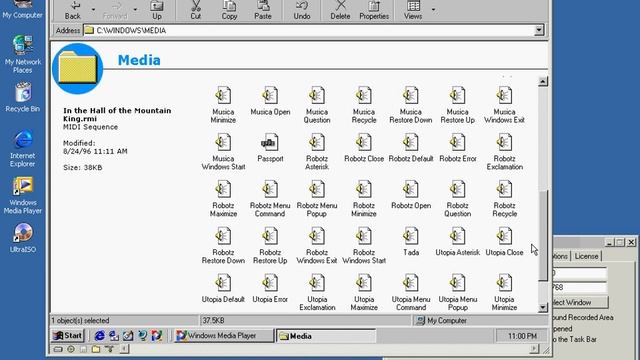Select the Utopia Asterisk sound file
This screenshot has height=360, width=640.
click(458, 242)
